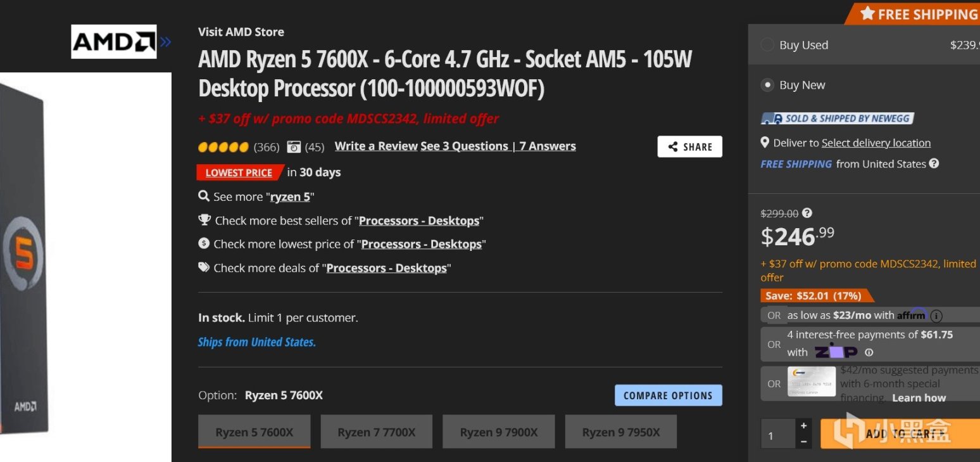
Task: Click the free shipping help question mark
Action: point(934,164)
